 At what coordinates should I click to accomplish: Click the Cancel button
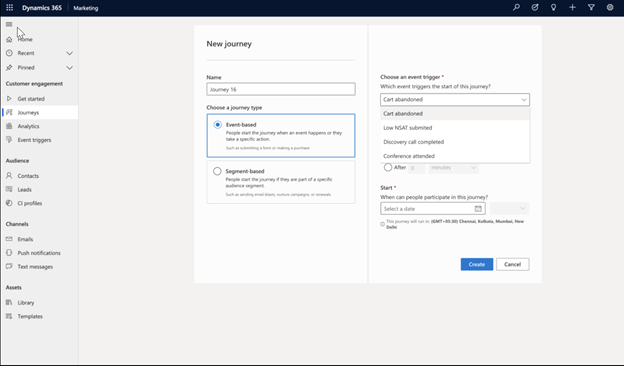pyautogui.click(x=513, y=264)
